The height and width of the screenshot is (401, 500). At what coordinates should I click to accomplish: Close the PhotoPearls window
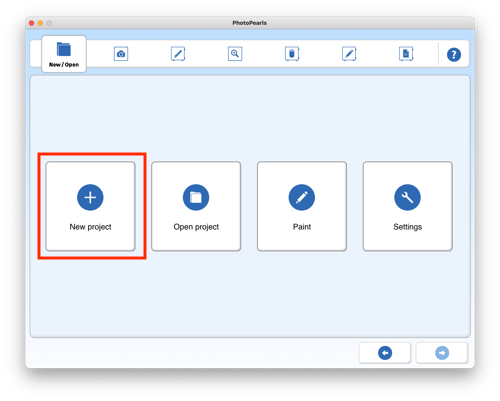click(x=32, y=23)
